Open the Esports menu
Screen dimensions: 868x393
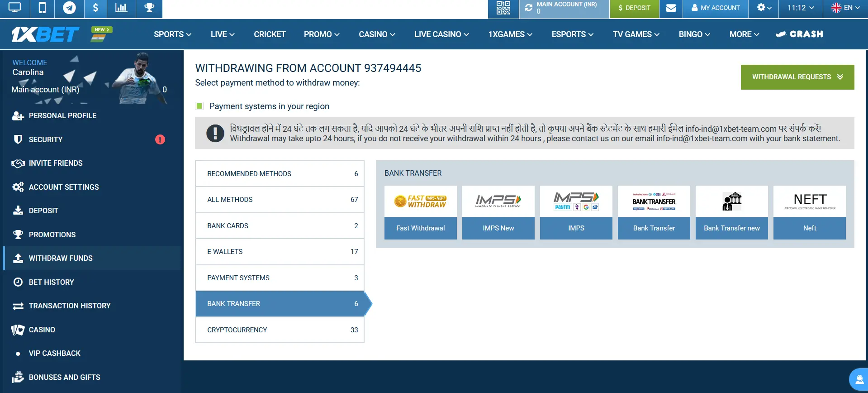click(x=573, y=34)
